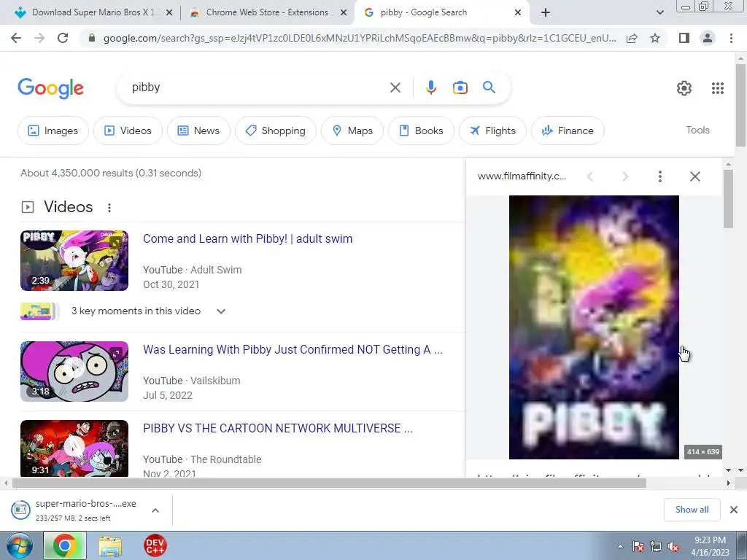Click the taskbar clock showing 9:23 PM

click(x=710, y=546)
